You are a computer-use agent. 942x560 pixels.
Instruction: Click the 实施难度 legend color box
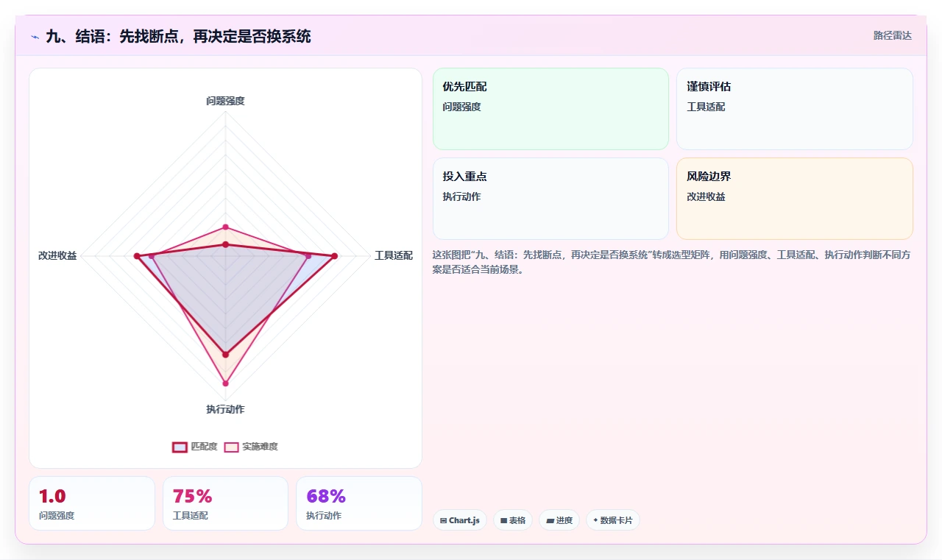point(232,447)
